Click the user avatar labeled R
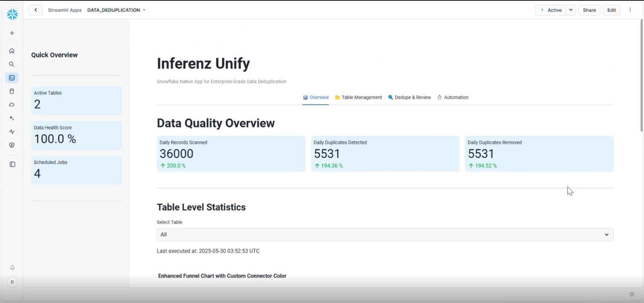The image size is (644, 303). click(12, 282)
